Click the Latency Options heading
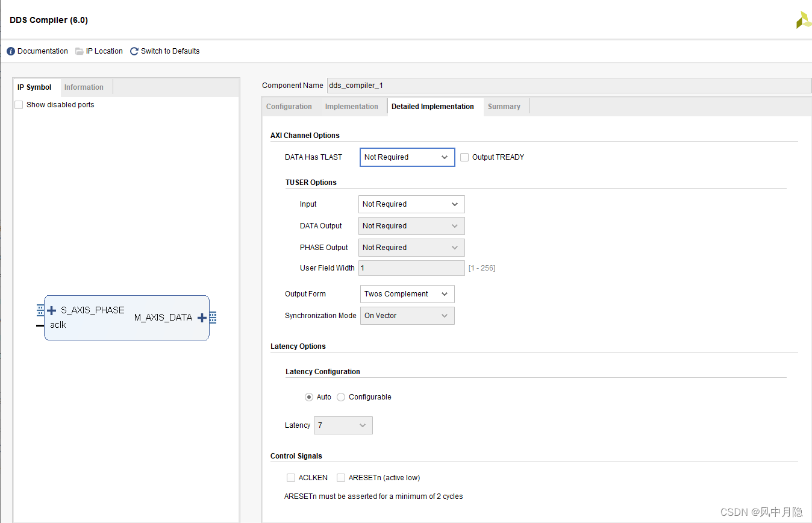This screenshot has height=523, width=812. coord(298,346)
